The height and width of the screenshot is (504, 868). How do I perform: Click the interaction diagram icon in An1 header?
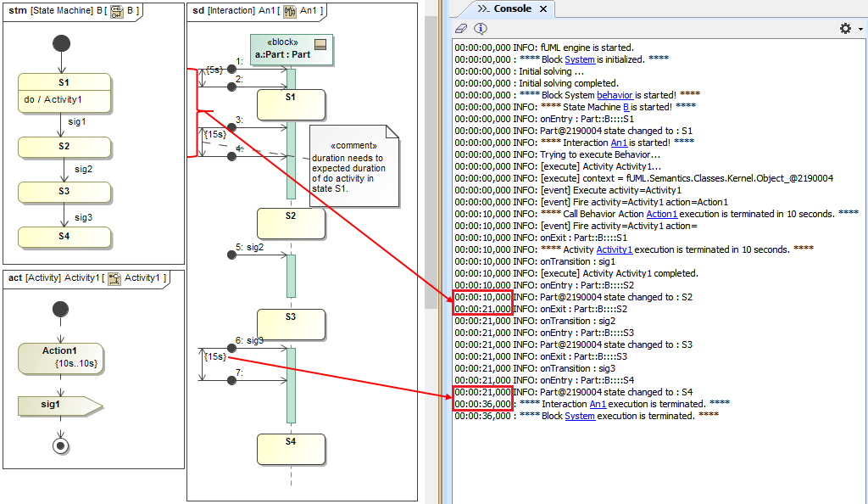[x=290, y=11]
